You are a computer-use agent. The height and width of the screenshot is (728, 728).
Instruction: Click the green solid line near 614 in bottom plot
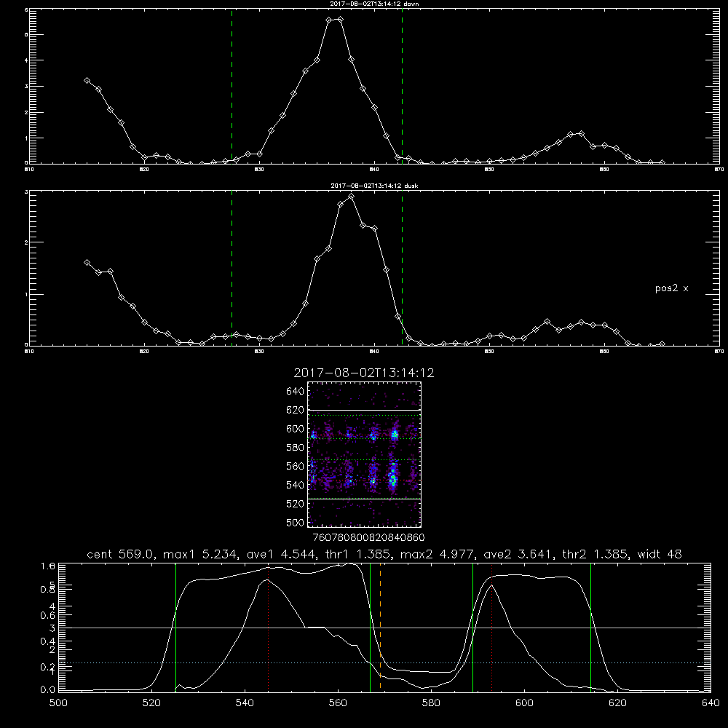coord(590,627)
